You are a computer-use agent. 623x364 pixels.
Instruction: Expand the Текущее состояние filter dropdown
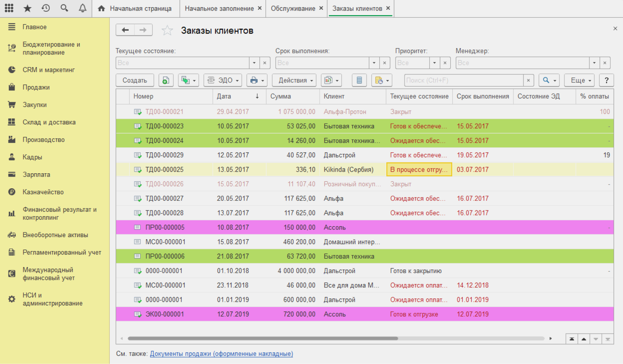point(254,63)
